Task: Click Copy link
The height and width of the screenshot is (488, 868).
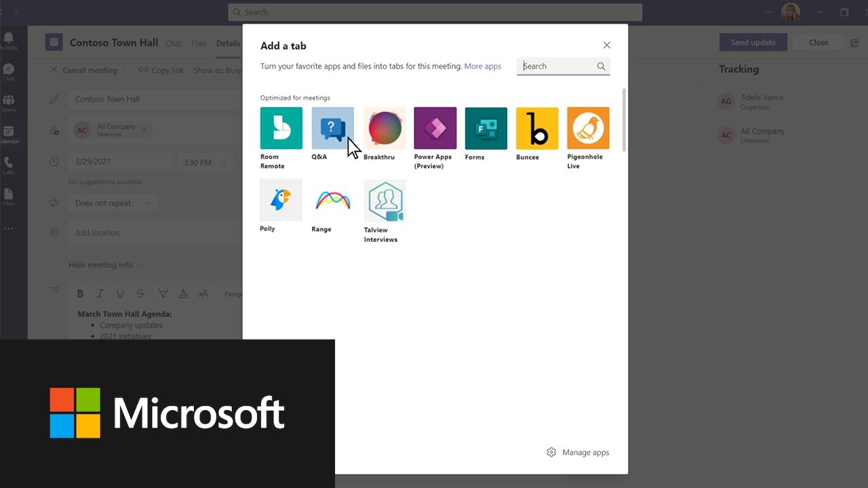Action: [x=161, y=70]
